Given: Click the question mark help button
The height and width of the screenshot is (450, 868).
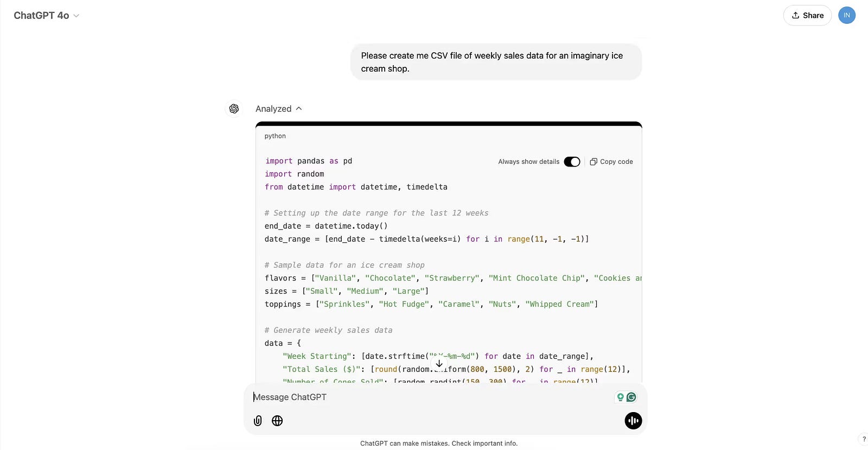Looking at the screenshot, I should pos(864,439).
